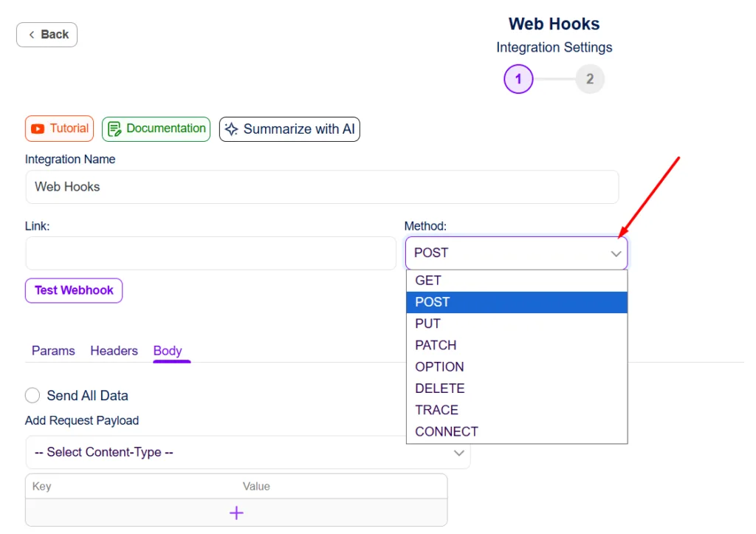Screen dimensions: 756x534
Task: Open the Documentation link
Action: 157,129
